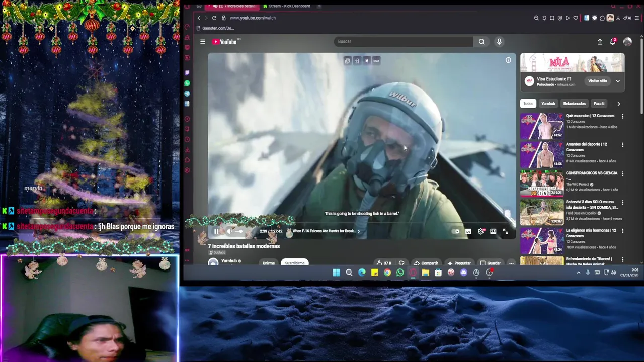Click the YouTube logo
Screen dimensions: 644x362
click(225, 42)
